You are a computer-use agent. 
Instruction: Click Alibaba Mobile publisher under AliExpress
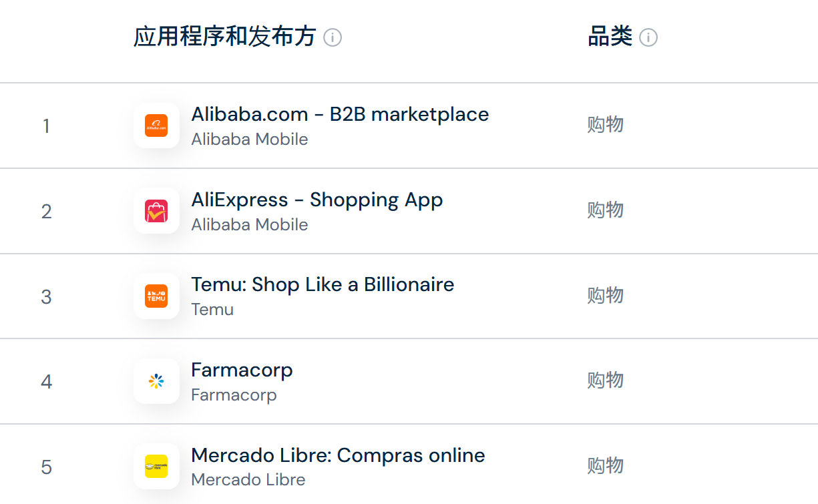click(x=250, y=225)
